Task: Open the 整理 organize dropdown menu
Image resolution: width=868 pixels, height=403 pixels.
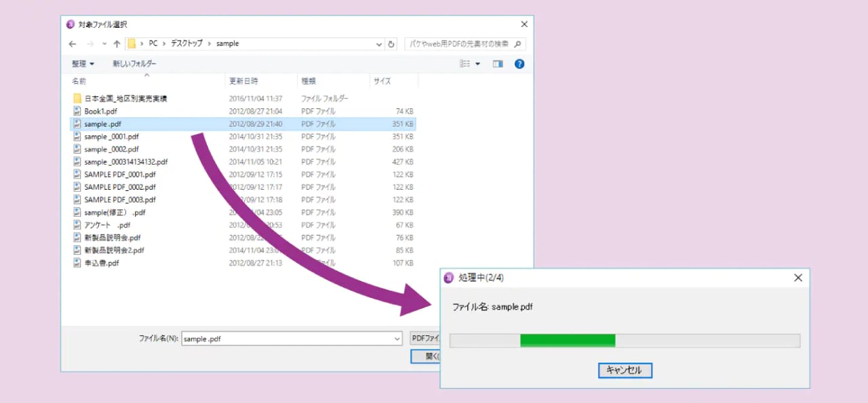Action: pos(83,64)
